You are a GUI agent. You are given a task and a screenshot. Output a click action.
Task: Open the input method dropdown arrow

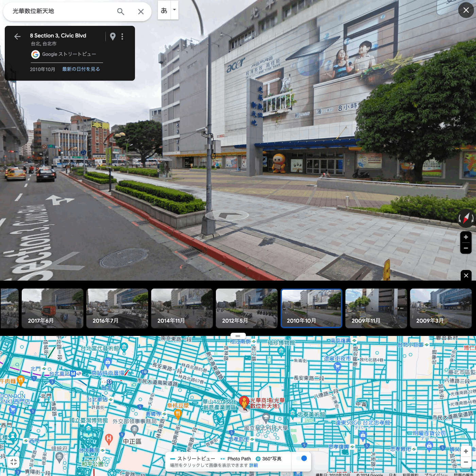[174, 10]
